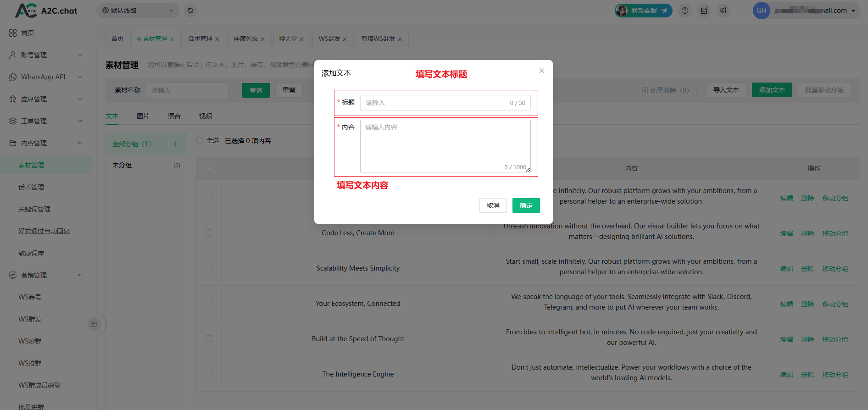Click the announcement megaphone icon
Image resolution: width=868 pixels, height=410 pixels.
coord(723,11)
